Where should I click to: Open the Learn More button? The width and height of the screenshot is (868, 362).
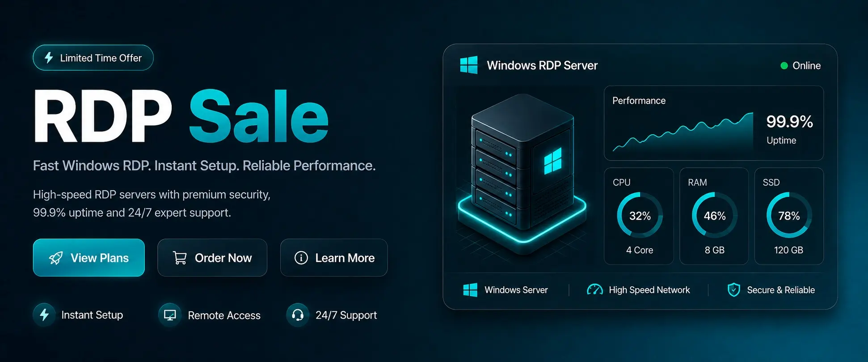334,258
